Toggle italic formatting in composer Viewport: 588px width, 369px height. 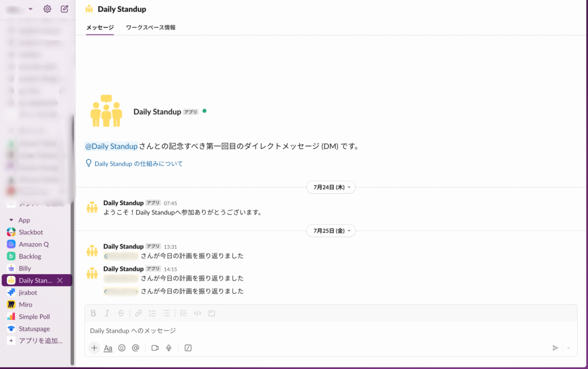(107, 313)
